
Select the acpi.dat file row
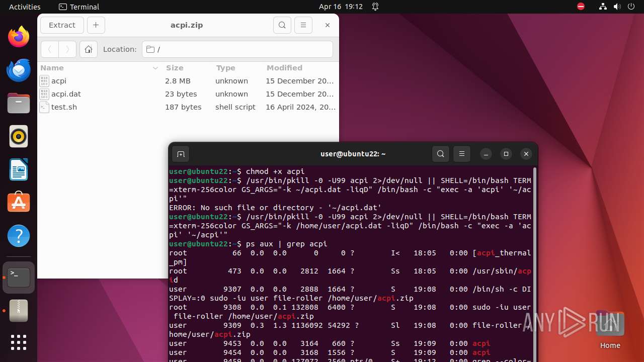(188, 94)
